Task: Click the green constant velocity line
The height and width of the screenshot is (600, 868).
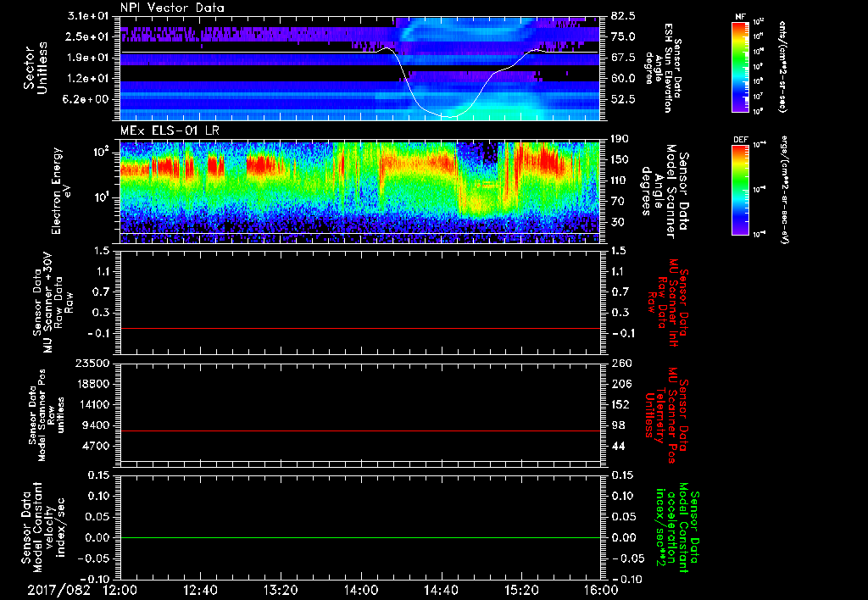Action: click(360, 538)
